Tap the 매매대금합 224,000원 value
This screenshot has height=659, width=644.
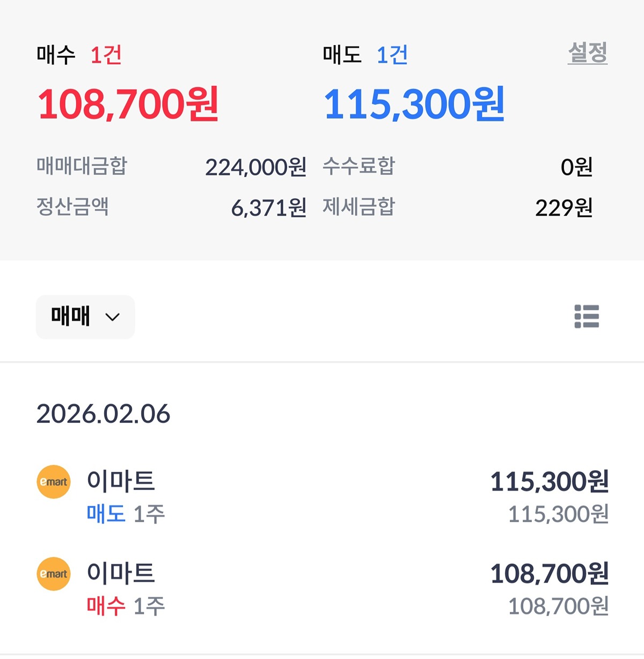255,167
